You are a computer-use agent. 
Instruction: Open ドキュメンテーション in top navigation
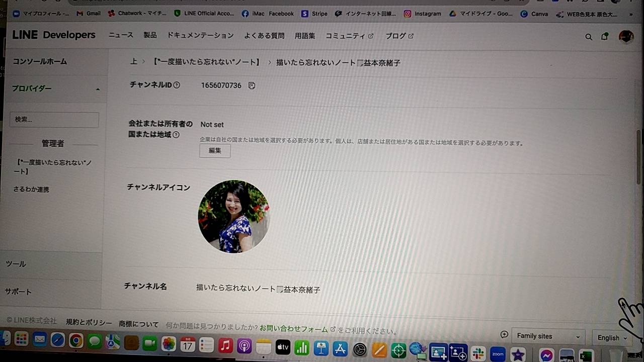tap(200, 36)
